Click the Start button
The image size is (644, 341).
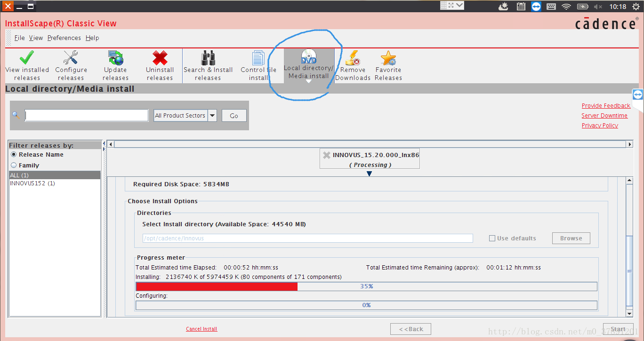pos(618,329)
